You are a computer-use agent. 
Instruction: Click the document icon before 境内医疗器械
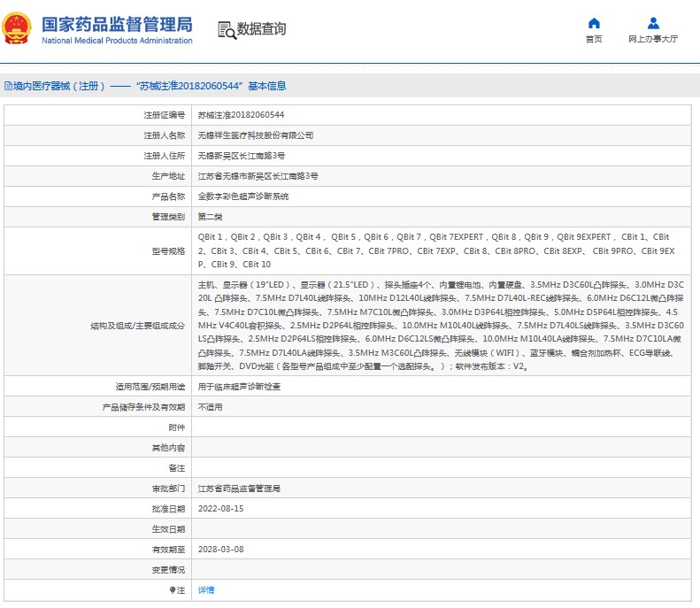[x=8, y=86]
